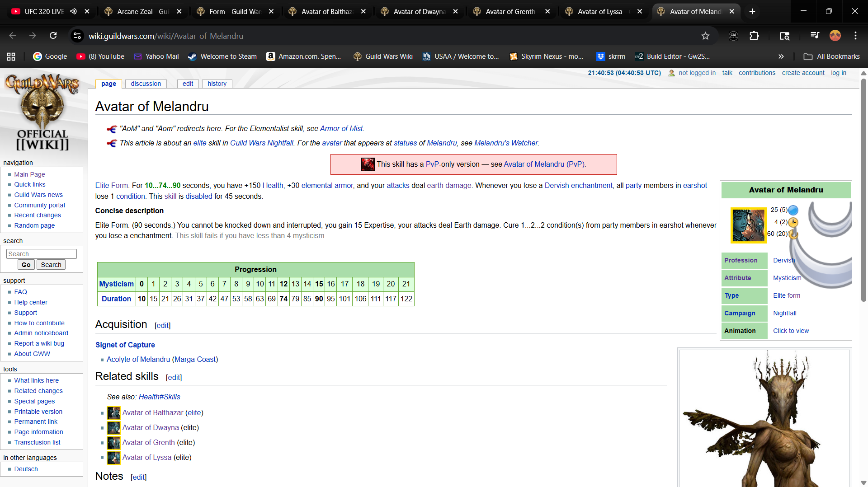Open Chrome's three-dot menu
The image size is (868, 487).
(855, 36)
